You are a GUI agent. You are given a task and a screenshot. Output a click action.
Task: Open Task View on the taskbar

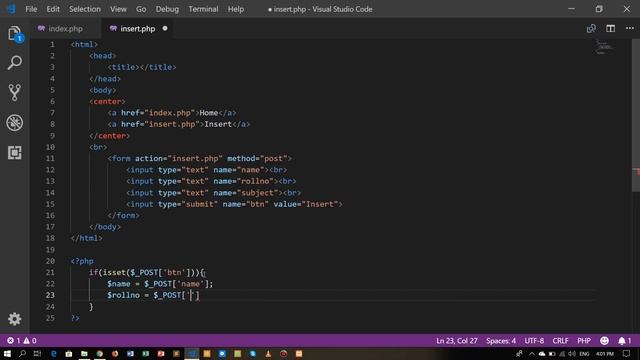point(38,354)
